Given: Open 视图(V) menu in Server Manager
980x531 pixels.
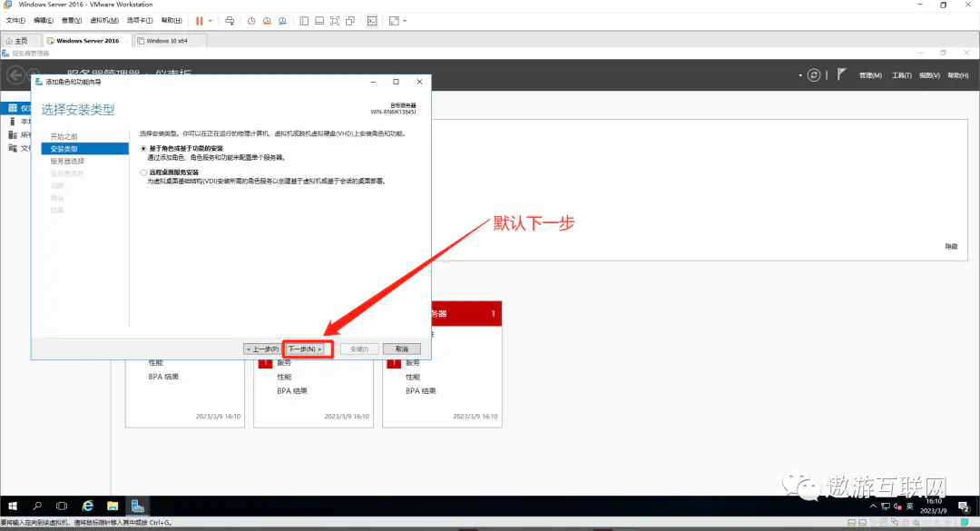Looking at the screenshot, I should [x=929, y=75].
